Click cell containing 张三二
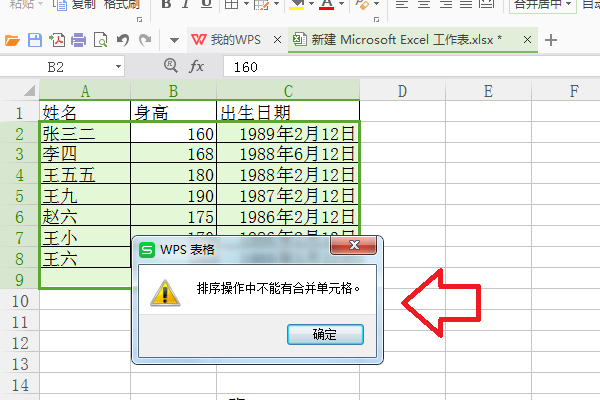The image size is (600, 400). point(85,133)
